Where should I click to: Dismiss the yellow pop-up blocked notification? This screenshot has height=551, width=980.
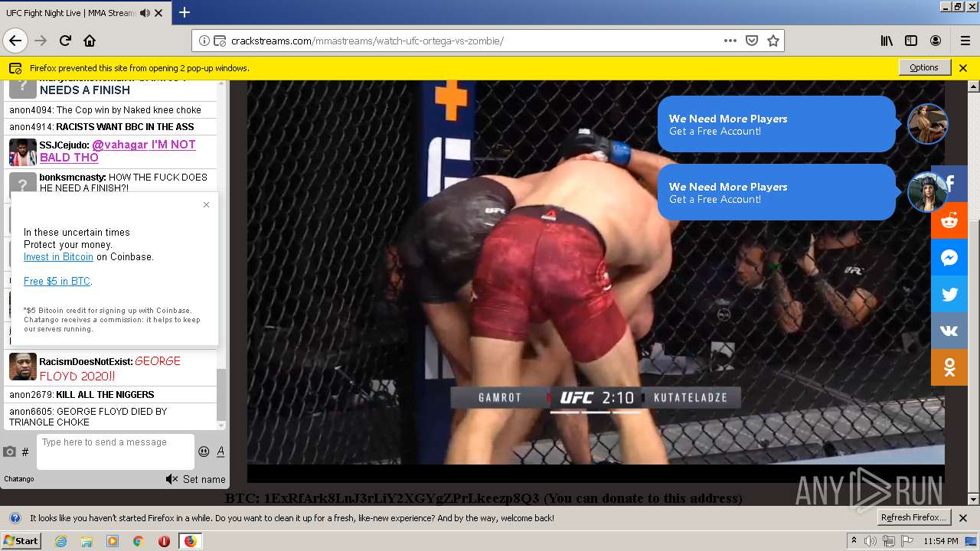963,67
